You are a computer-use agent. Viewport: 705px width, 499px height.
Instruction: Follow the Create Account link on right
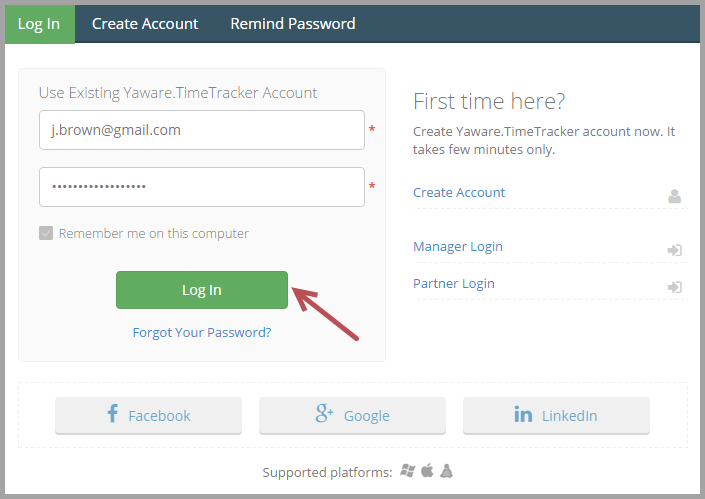point(459,192)
